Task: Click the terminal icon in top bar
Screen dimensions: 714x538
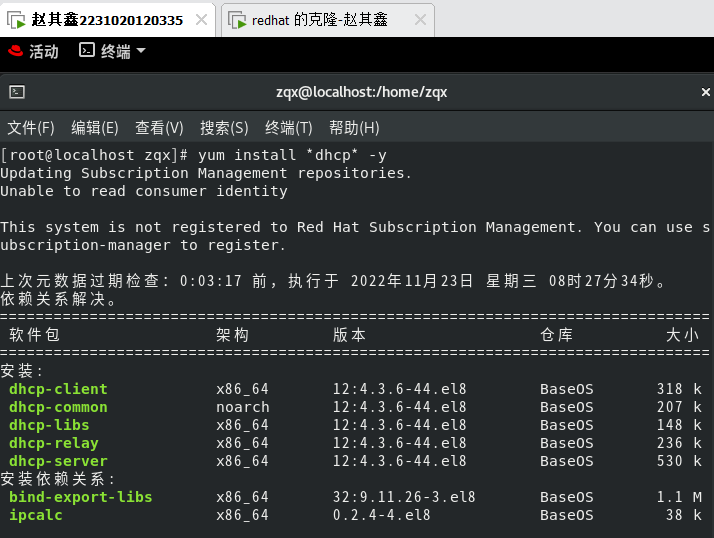Action: click(x=87, y=50)
